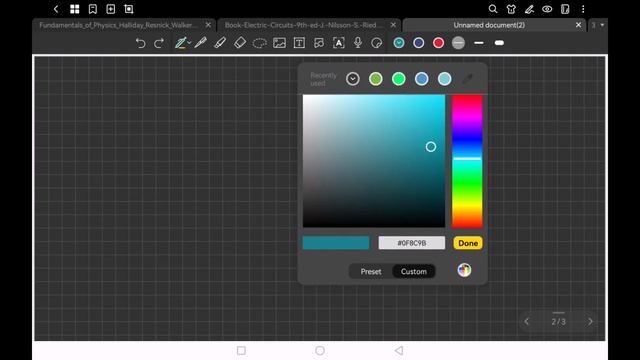Open the shirt theme icon
The width and height of the screenshot is (640, 360).
511,9
